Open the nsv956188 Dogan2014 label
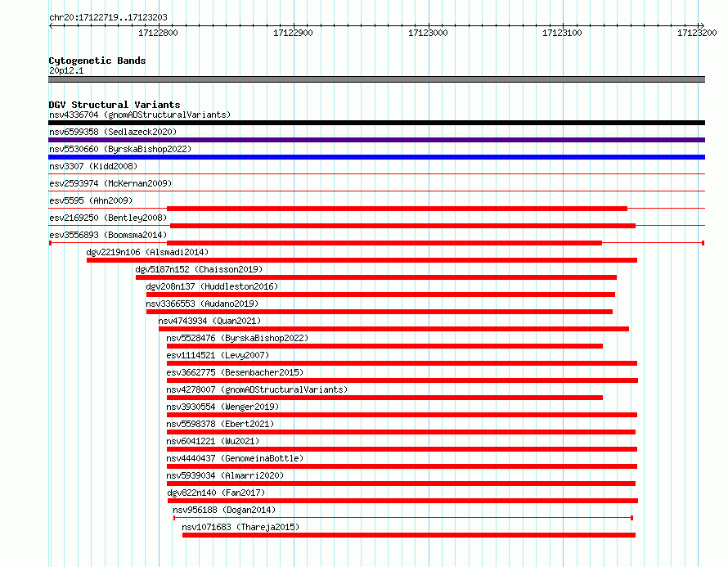 (x=224, y=510)
